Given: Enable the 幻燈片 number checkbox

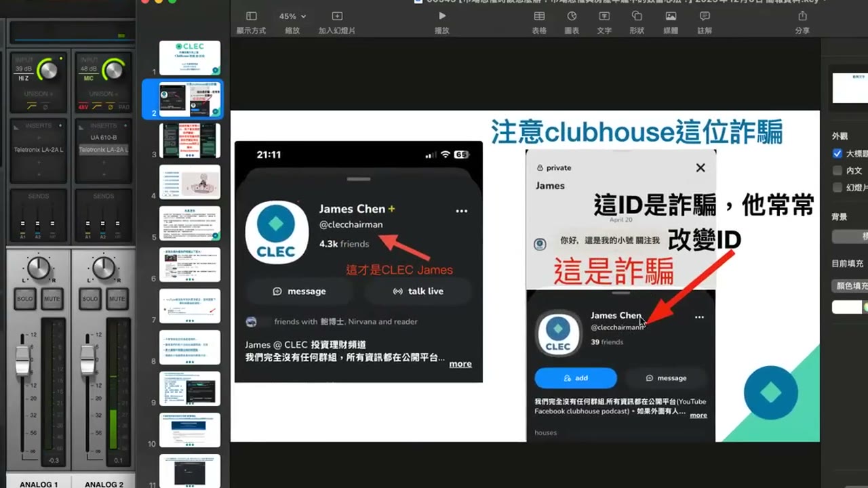Looking at the screenshot, I should tap(837, 188).
